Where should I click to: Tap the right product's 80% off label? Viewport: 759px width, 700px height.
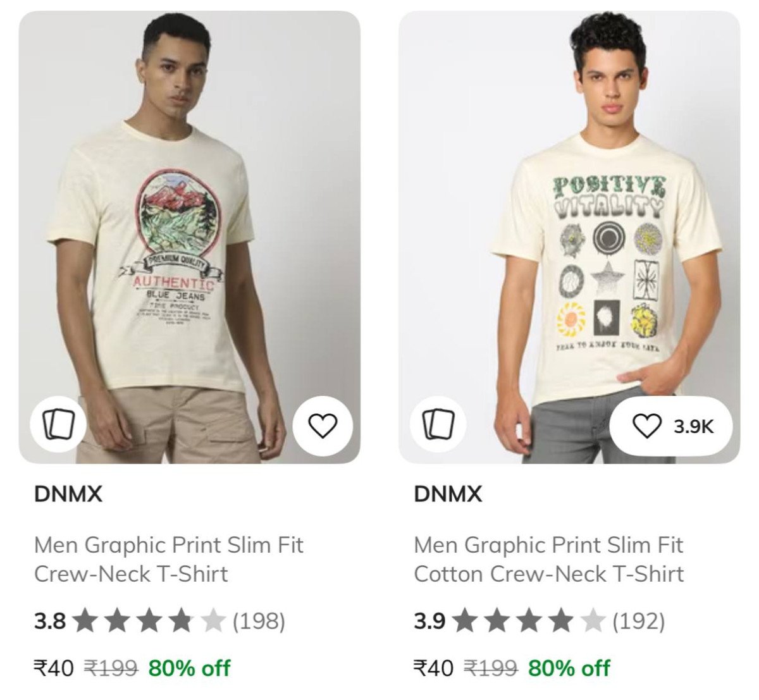tap(569, 668)
